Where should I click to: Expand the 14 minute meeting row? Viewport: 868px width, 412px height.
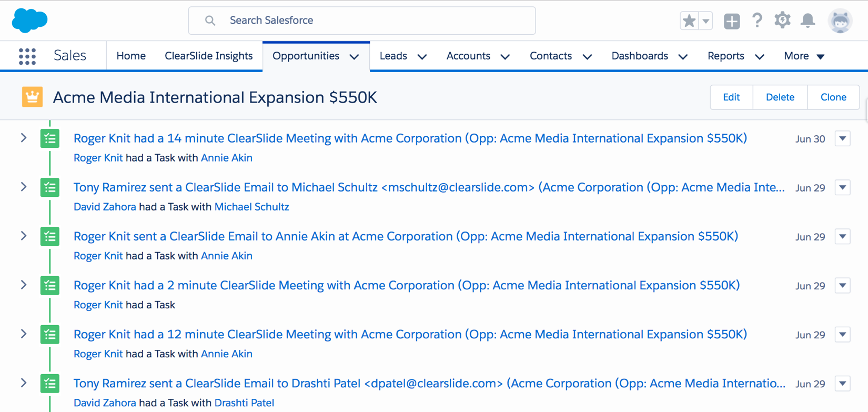coord(24,138)
